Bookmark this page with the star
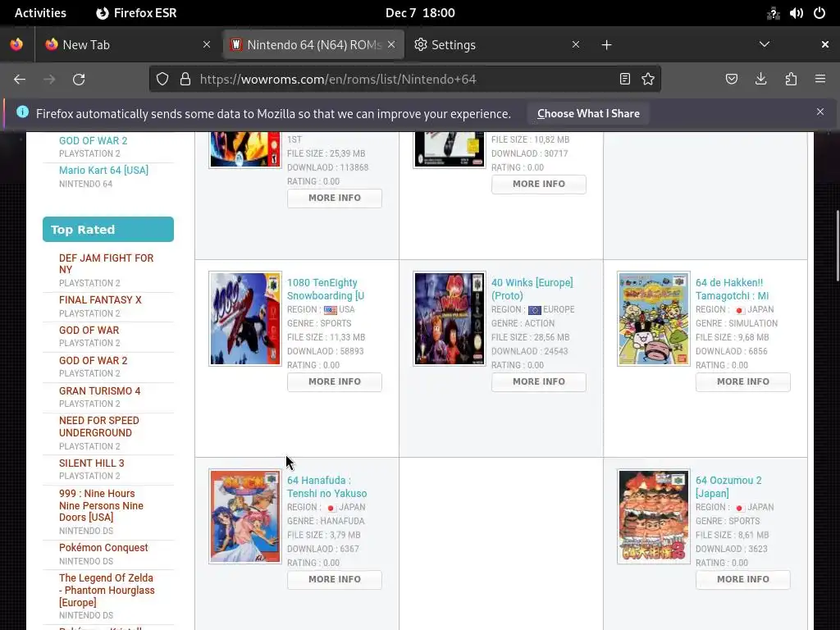The height and width of the screenshot is (630, 840). tap(648, 80)
